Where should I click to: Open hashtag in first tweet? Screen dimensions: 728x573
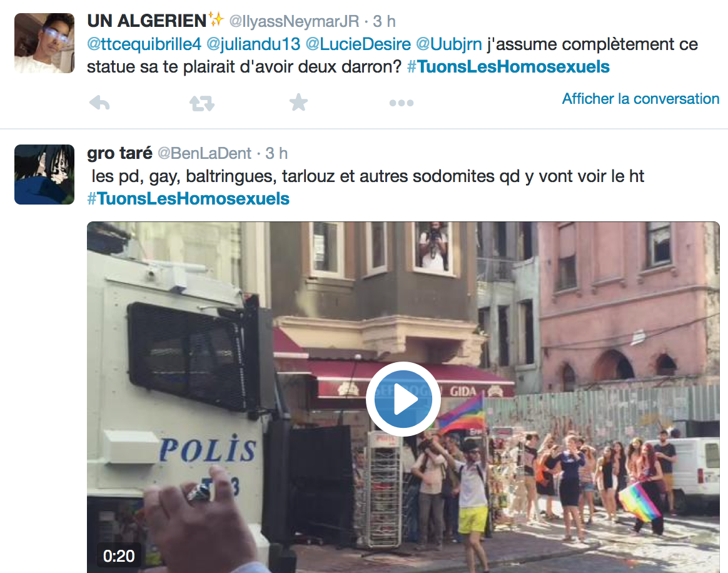click(x=508, y=66)
